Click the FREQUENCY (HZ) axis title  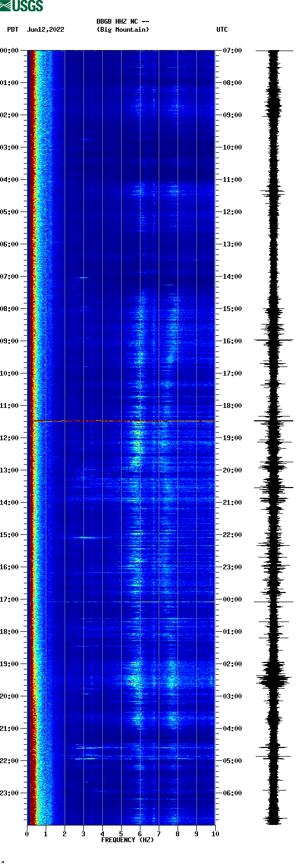tap(128, 840)
